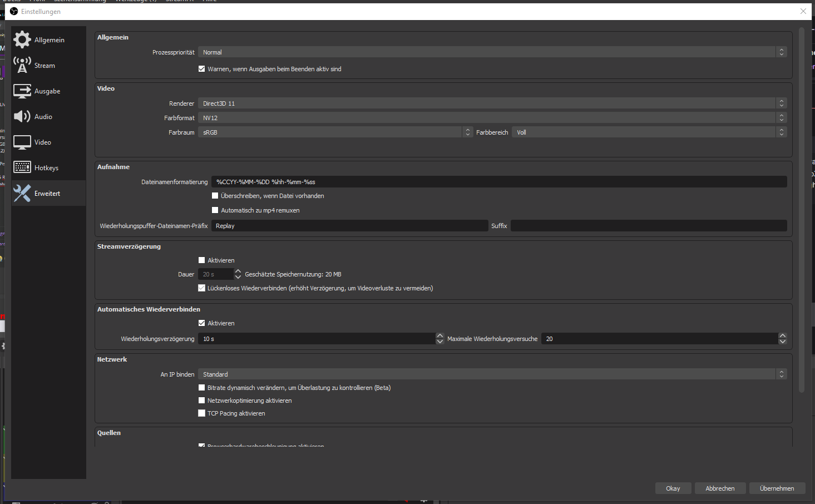Click the OBS logo in the title bar

(14, 11)
